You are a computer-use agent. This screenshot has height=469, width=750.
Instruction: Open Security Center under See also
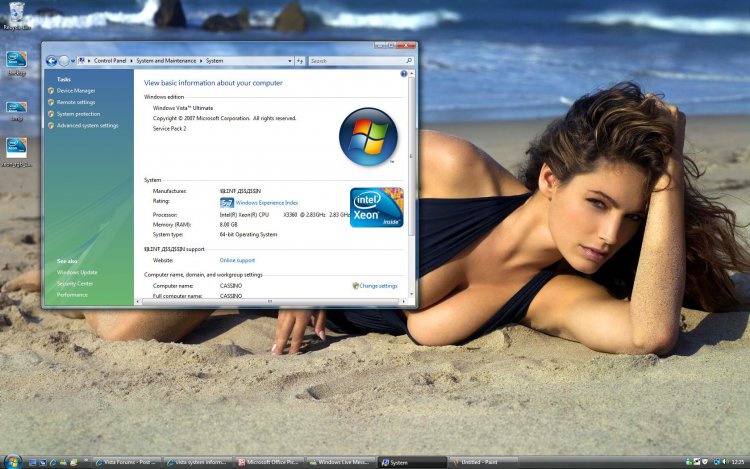click(x=75, y=284)
